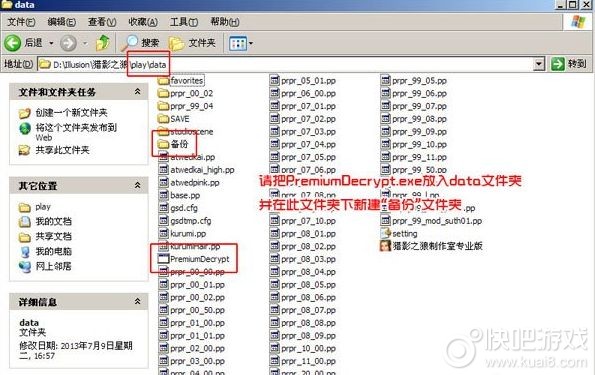
Task: Select prpr_00_01.pp file icon
Action: pos(163,284)
